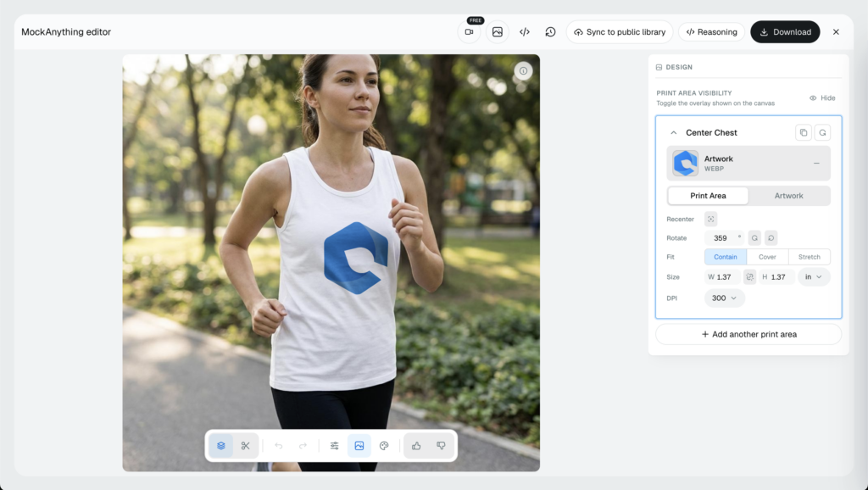Open the color palette tool
Image resolution: width=868 pixels, height=490 pixels.
[x=384, y=446]
